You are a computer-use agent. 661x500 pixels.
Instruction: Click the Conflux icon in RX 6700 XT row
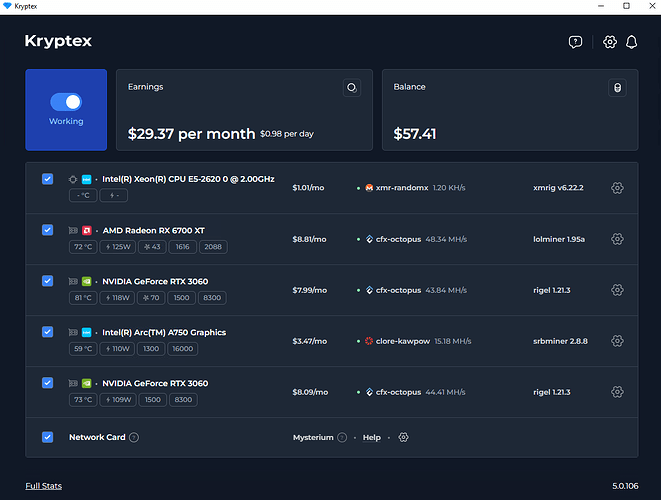(x=369, y=239)
